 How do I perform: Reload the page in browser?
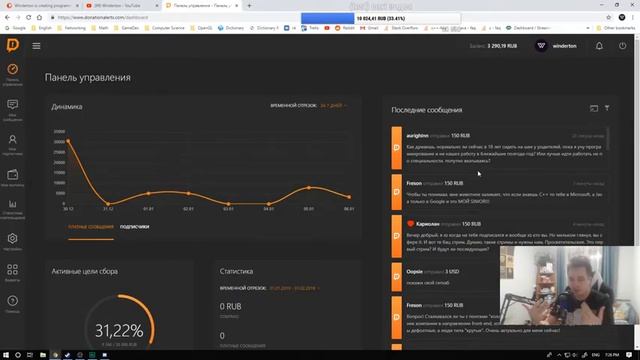pos(28,18)
